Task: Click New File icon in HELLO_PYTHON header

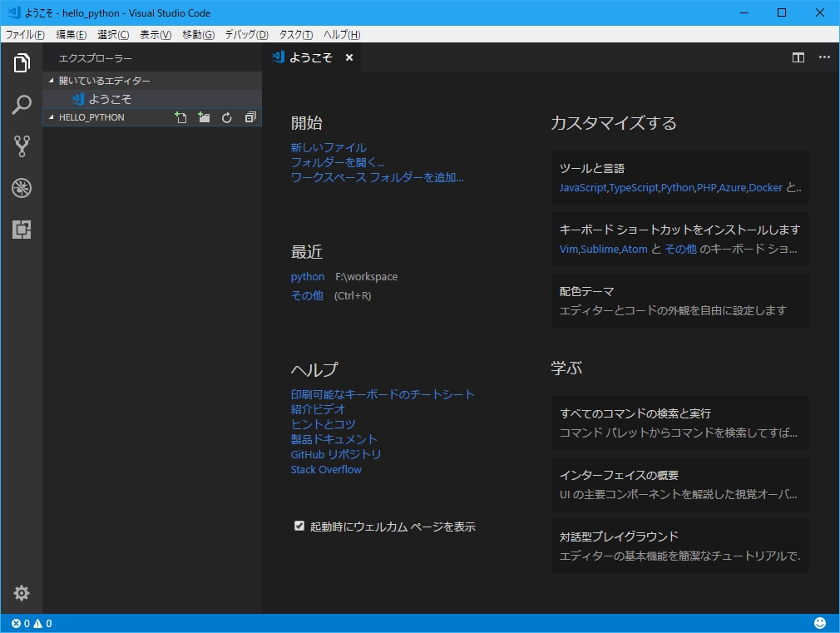Action: tap(181, 117)
